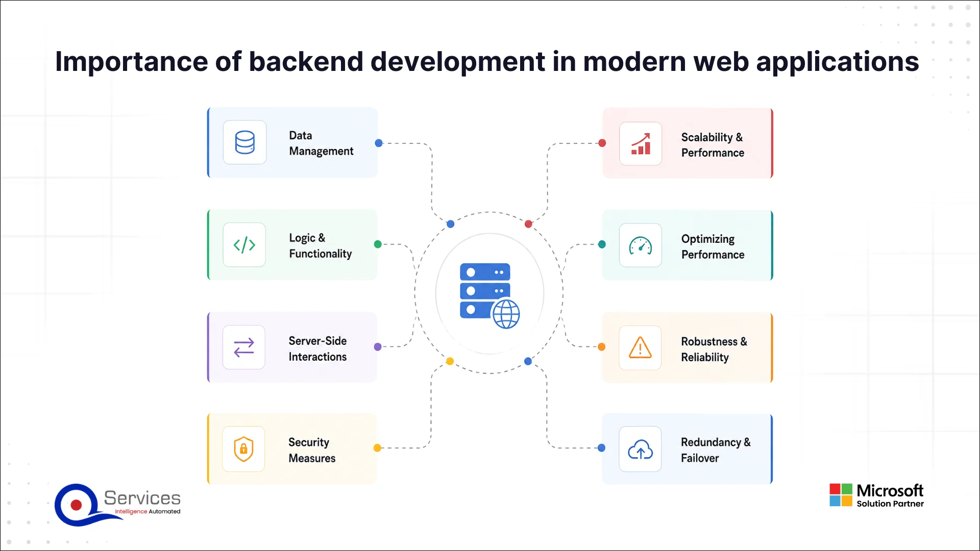This screenshot has height=551, width=980.
Task: Select the 'Scalability & Performance' label
Action: point(713,145)
